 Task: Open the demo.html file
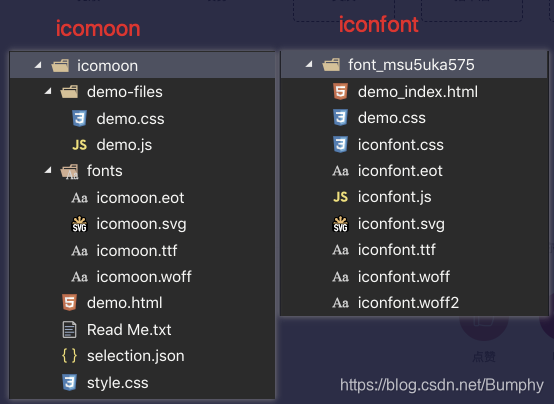click(124, 303)
